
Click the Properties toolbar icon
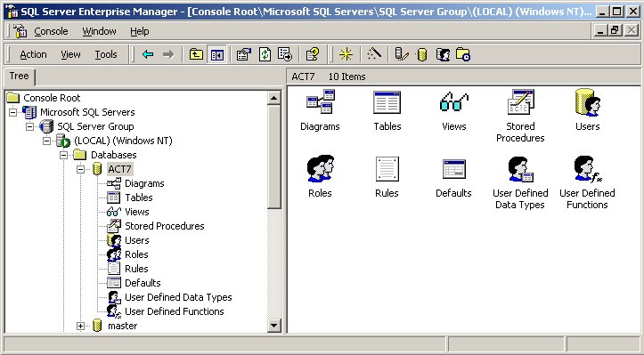(x=244, y=54)
